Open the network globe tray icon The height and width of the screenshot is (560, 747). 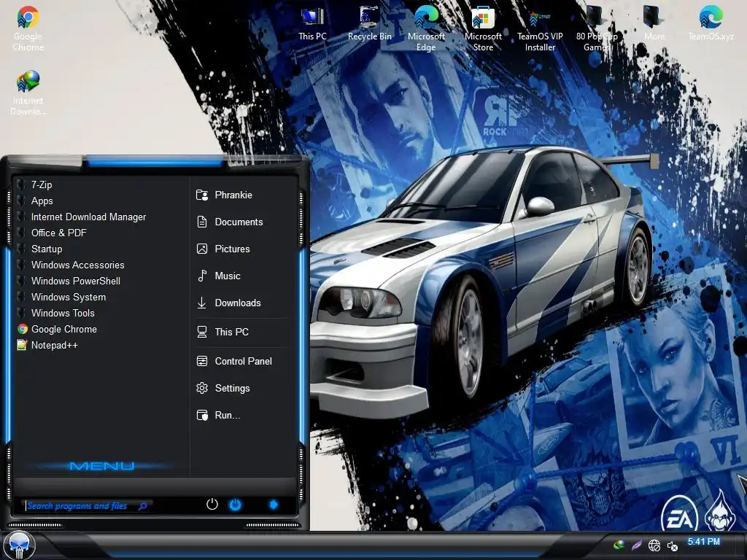click(x=654, y=545)
